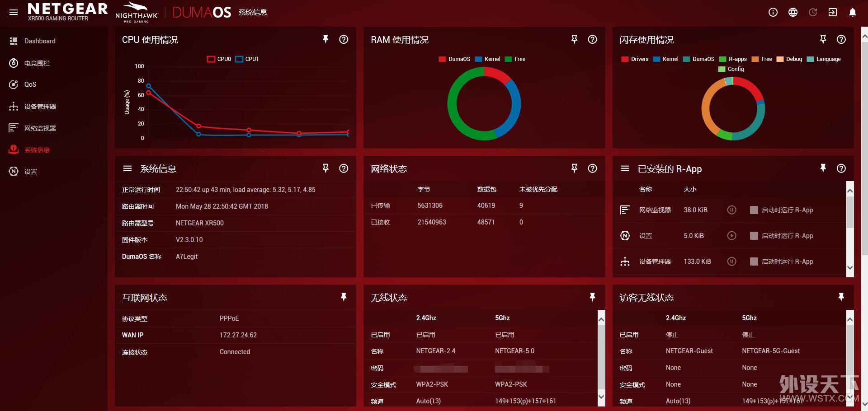Click the Nighthawk Pro Gaming logo
868x411 pixels.
(137, 12)
